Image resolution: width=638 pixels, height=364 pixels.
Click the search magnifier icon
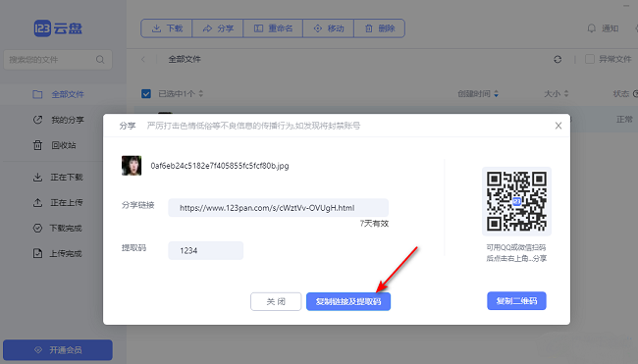click(x=100, y=60)
